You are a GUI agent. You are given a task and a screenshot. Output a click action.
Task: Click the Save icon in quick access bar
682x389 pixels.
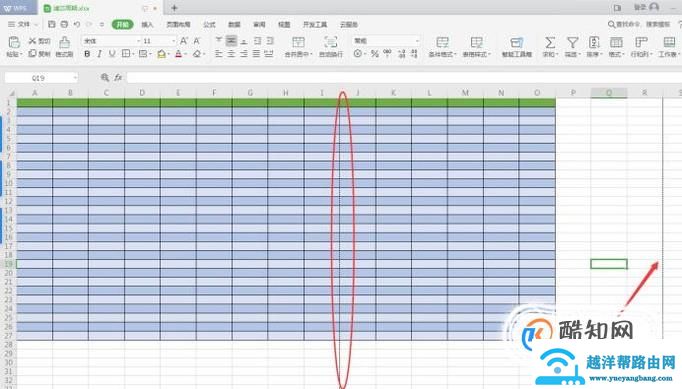(51, 24)
